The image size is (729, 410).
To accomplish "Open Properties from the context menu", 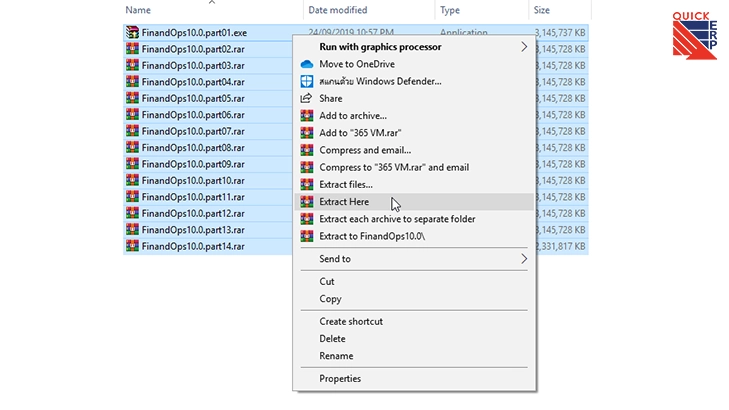I will click(x=414, y=378).
